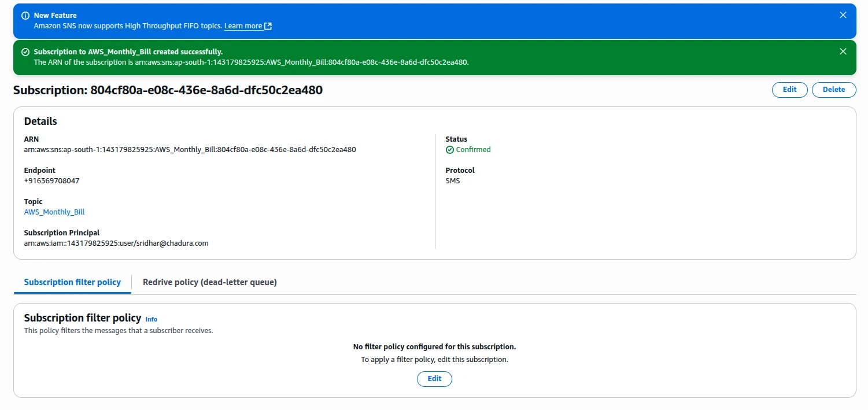Viewport: 868px width, 410px height.
Task: Select the Subscription Principal ARN value
Action: click(116, 243)
